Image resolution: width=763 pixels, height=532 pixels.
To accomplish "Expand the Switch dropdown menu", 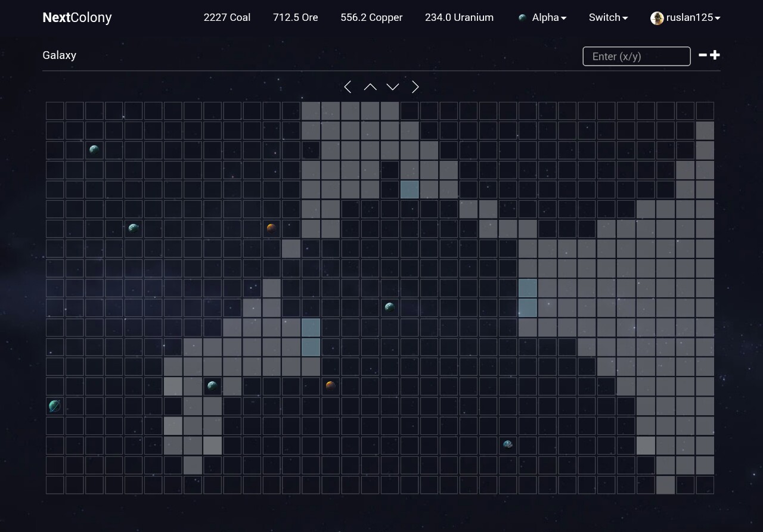I will coord(608,18).
